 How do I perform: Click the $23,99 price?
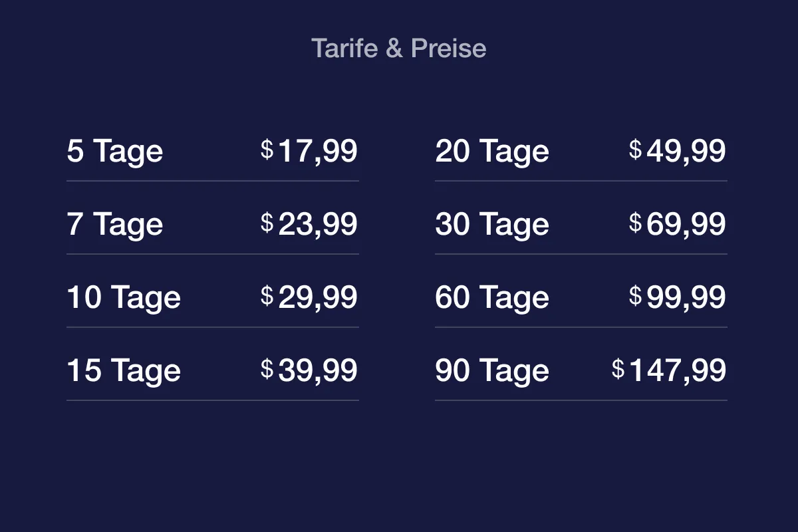309,224
